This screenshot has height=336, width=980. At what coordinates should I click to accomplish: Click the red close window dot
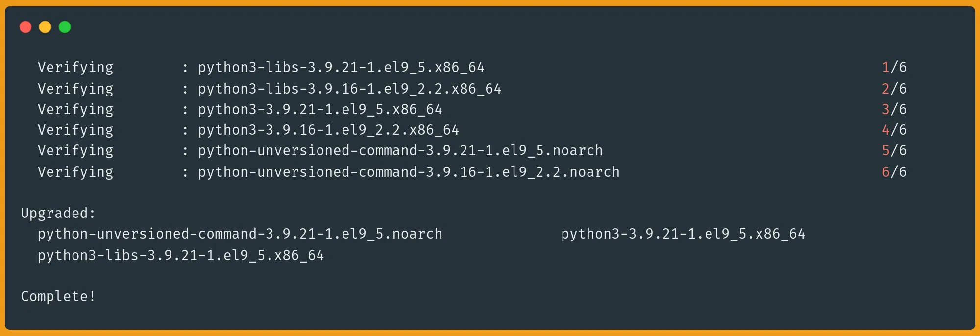point(25,27)
